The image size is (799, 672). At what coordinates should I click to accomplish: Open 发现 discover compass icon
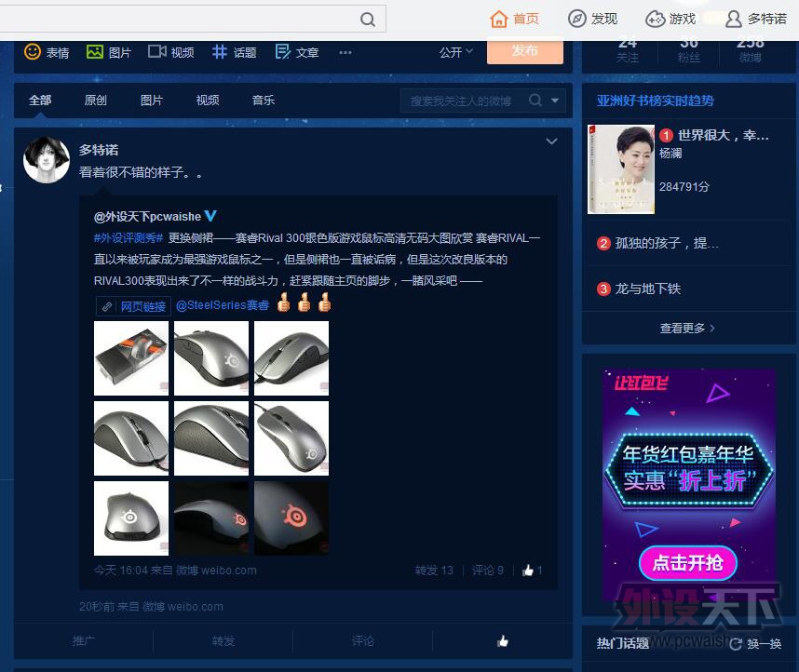(576, 19)
